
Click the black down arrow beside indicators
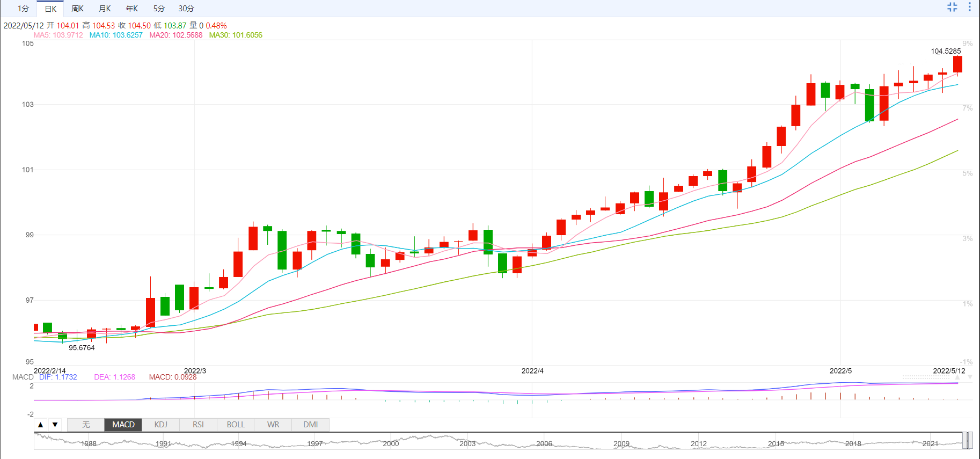click(x=55, y=425)
